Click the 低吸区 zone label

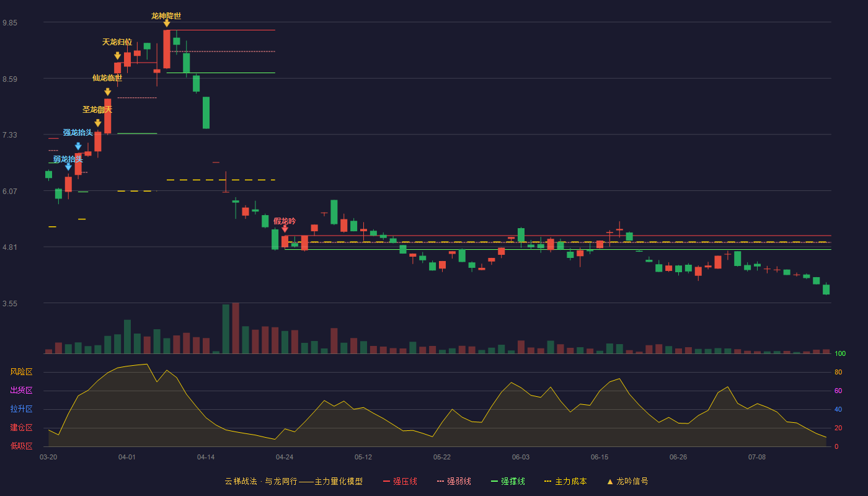pyautogui.click(x=21, y=446)
